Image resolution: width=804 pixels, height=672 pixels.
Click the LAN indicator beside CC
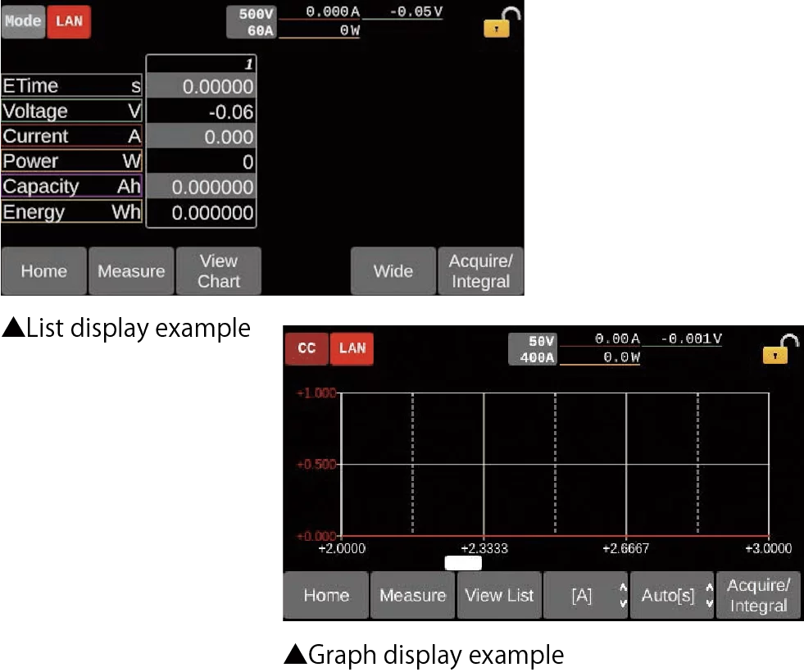[x=352, y=348]
